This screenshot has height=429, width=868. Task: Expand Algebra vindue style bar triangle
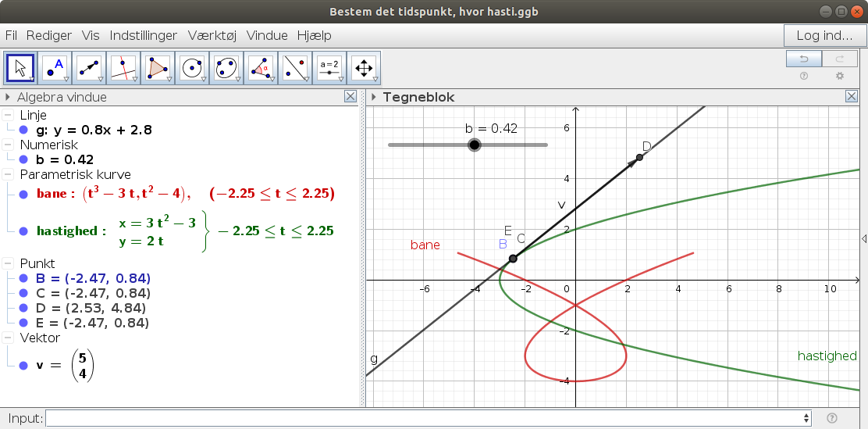click(x=8, y=98)
